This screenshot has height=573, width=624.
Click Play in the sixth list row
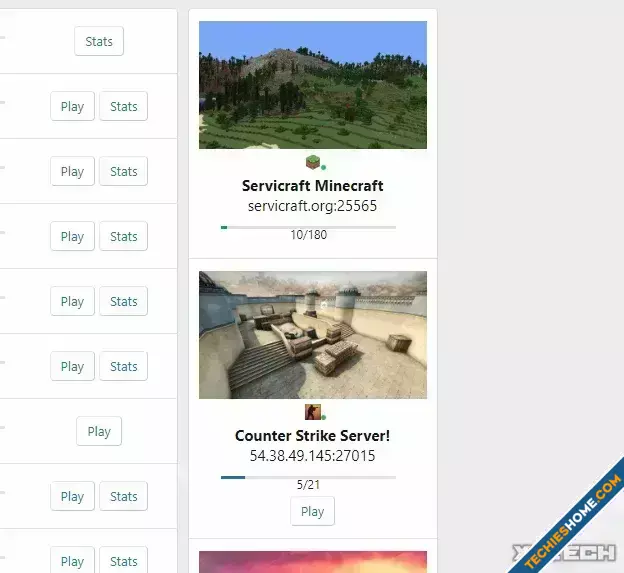click(x=72, y=366)
